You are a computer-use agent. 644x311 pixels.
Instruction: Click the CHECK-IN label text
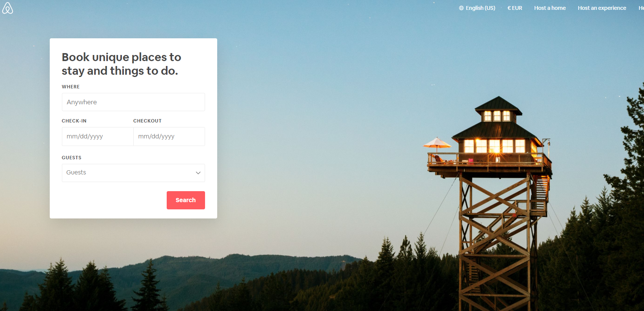click(x=74, y=121)
